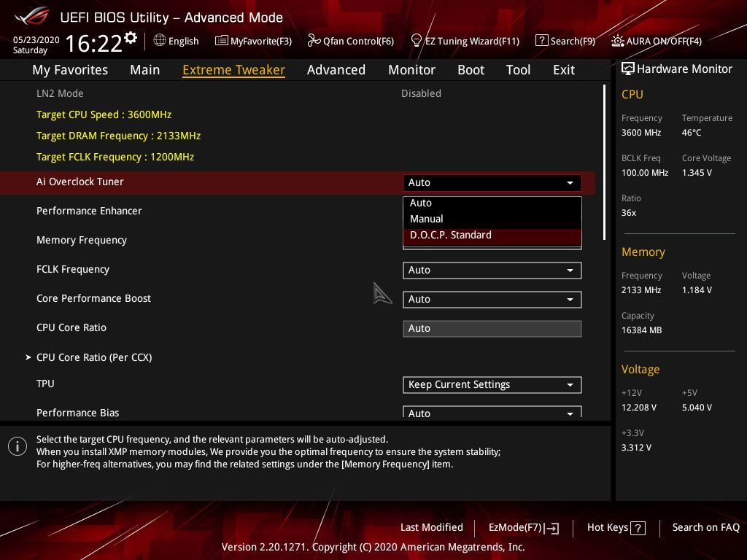
Task: Toggle AURA ON/OFF light icon
Action: pyautogui.click(x=617, y=41)
